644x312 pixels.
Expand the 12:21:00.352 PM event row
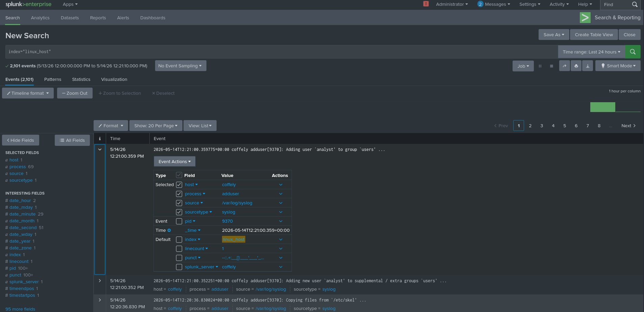[x=100, y=281]
